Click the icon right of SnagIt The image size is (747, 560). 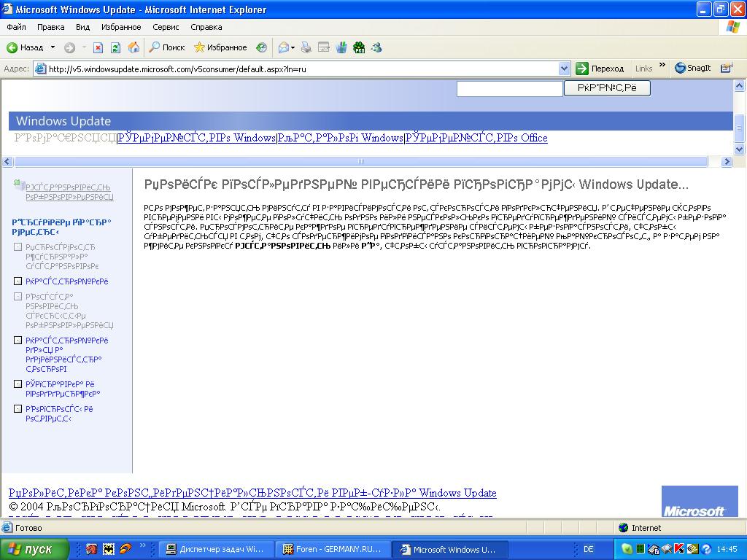[726, 68]
